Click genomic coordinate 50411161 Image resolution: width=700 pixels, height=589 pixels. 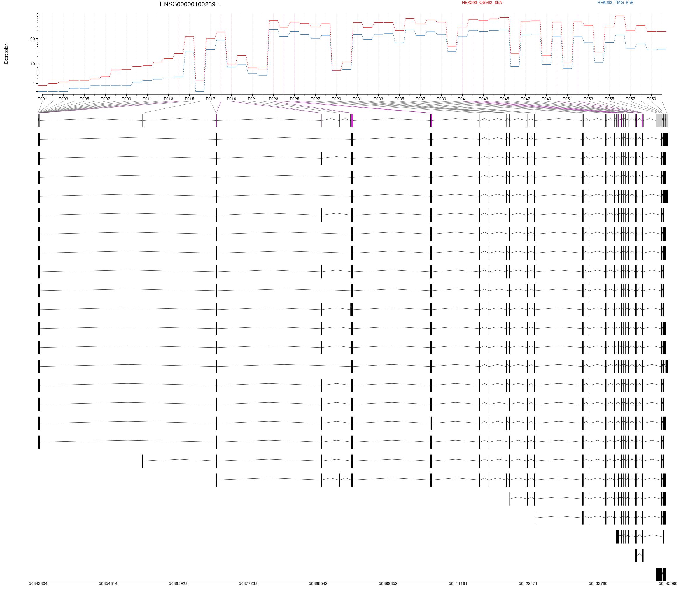click(x=458, y=584)
